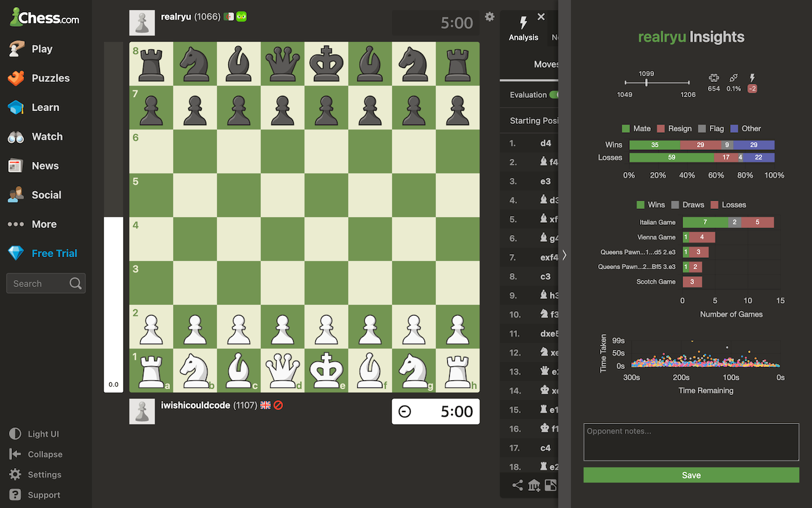Select the black knight on b8

click(195, 63)
